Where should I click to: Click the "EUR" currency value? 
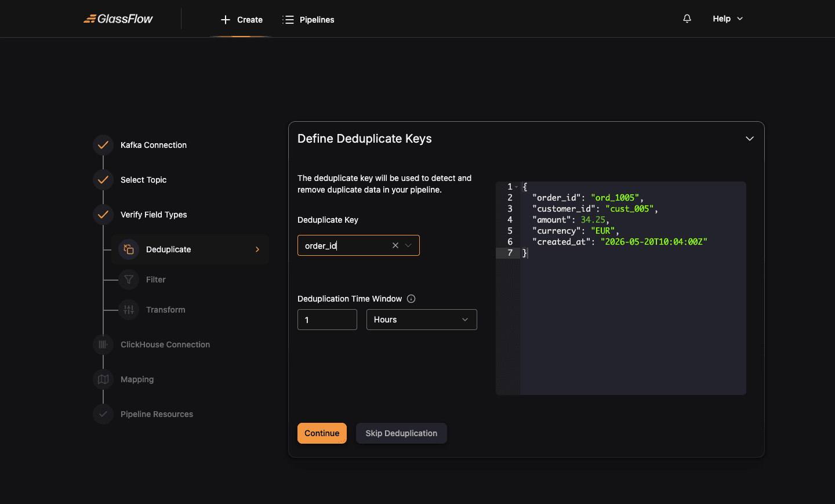(x=602, y=231)
